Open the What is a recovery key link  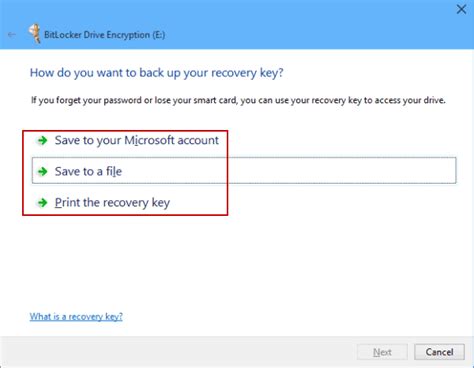click(x=76, y=316)
